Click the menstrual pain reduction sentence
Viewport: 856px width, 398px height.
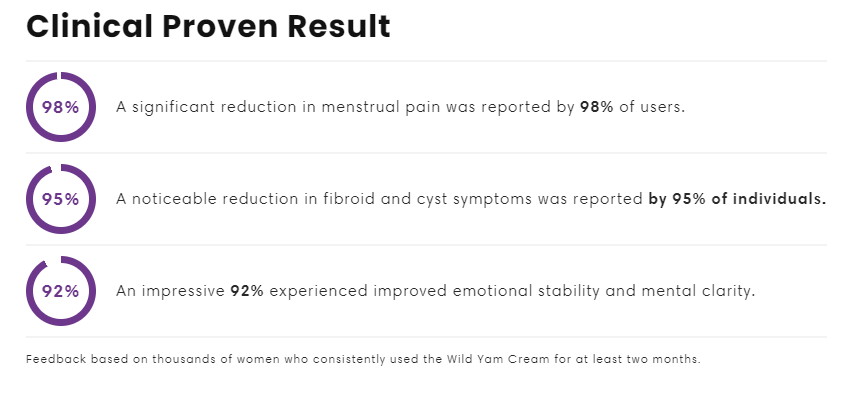click(400, 107)
